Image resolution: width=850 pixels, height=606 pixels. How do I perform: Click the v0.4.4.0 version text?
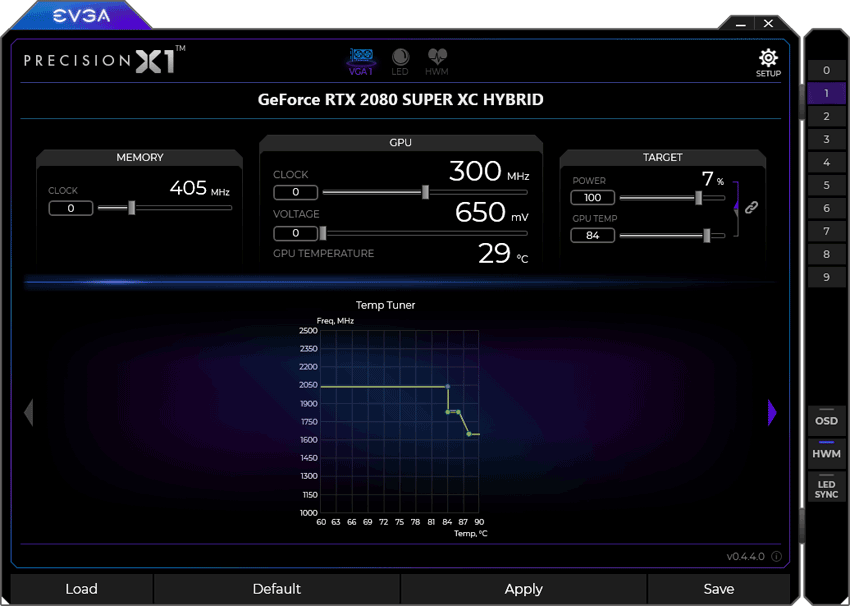[745, 557]
